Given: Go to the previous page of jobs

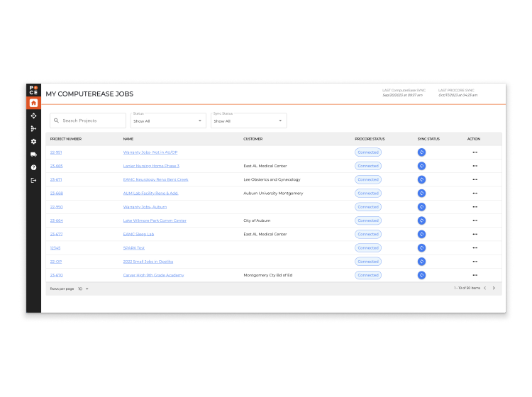Looking at the screenshot, I should point(485,288).
